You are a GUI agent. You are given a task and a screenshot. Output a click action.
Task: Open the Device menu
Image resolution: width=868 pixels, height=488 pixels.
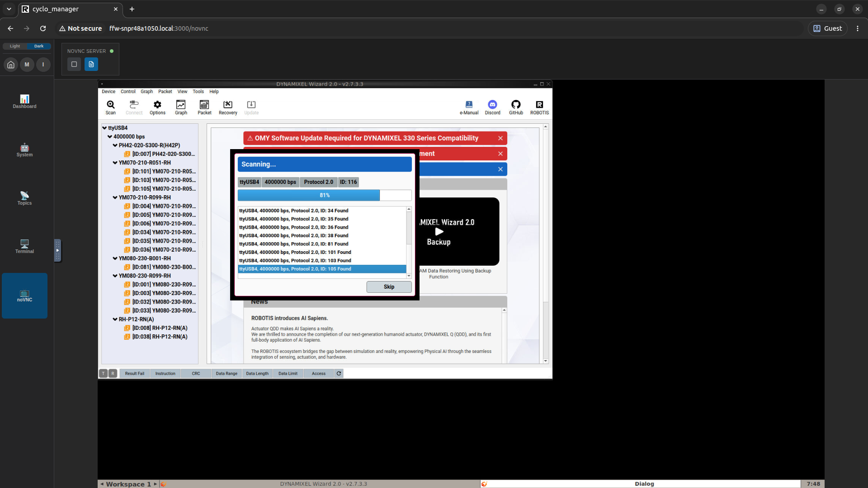[x=108, y=91]
